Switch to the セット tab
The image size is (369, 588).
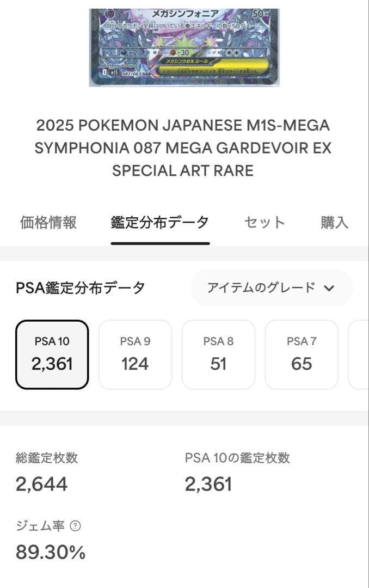265,222
